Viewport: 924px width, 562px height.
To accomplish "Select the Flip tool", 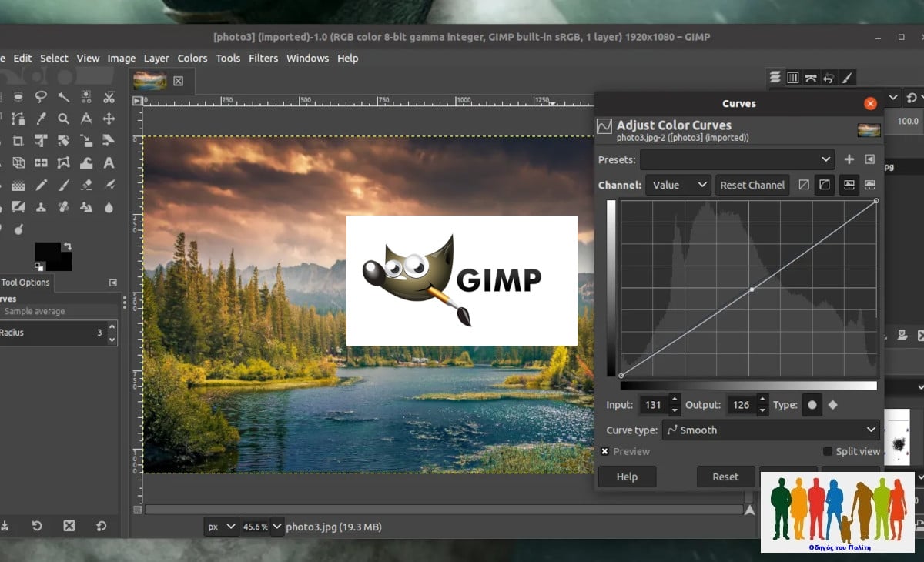I will [41, 162].
